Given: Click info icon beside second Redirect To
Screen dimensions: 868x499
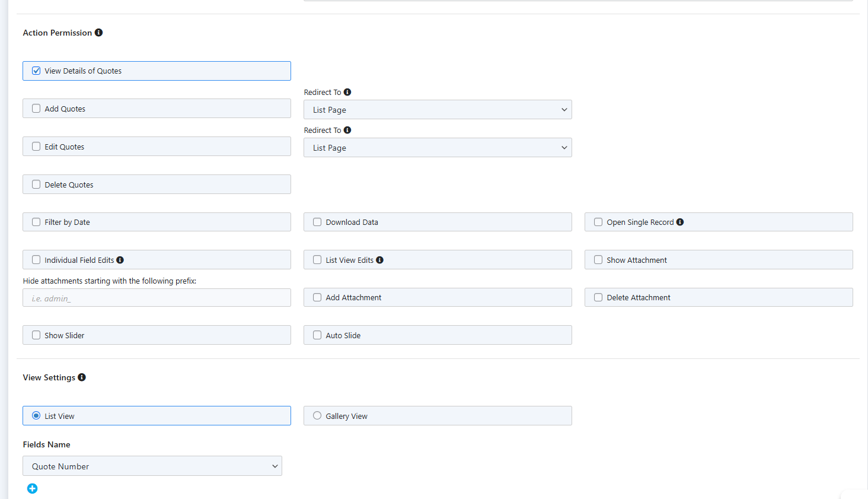Looking at the screenshot, I should [347, 130].
